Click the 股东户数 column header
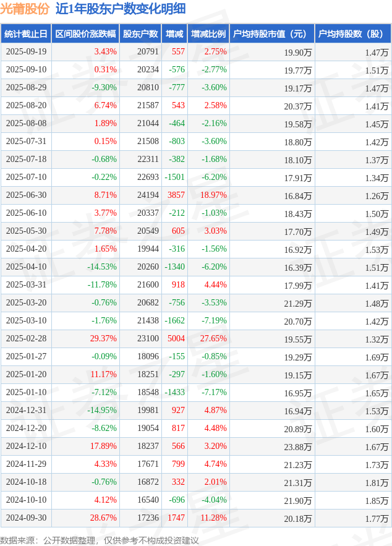Screen dimensions: 392x546 coord(140,34)
